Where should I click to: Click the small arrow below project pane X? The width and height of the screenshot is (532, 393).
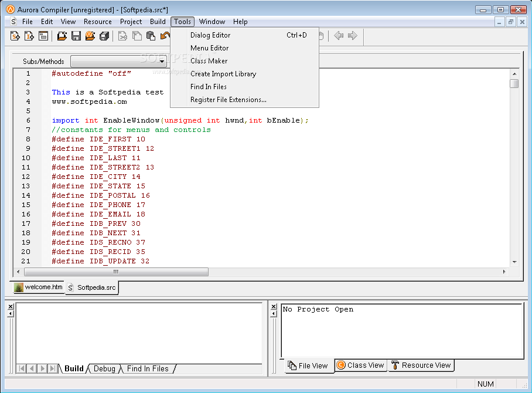click(x=274, y=313)
